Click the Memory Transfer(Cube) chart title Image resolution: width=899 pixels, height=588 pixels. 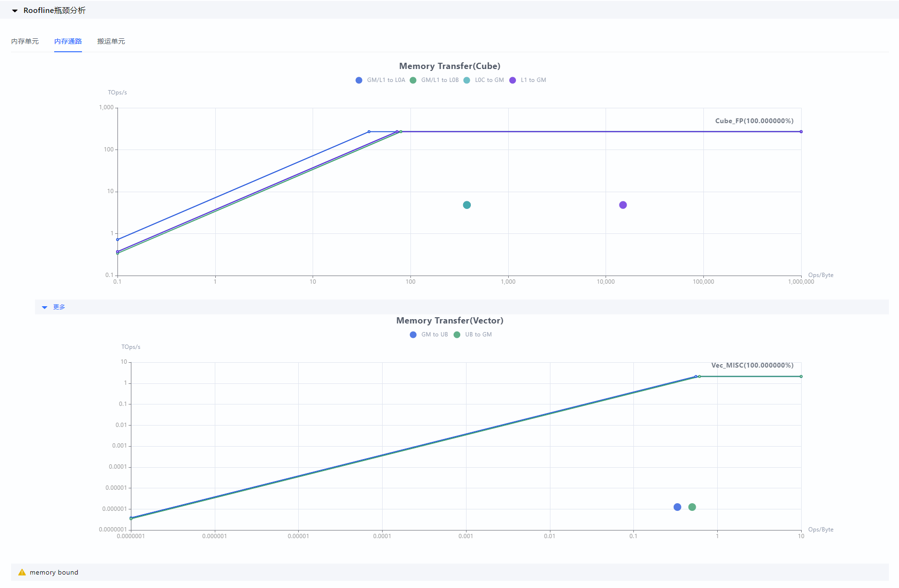point(450,66)
